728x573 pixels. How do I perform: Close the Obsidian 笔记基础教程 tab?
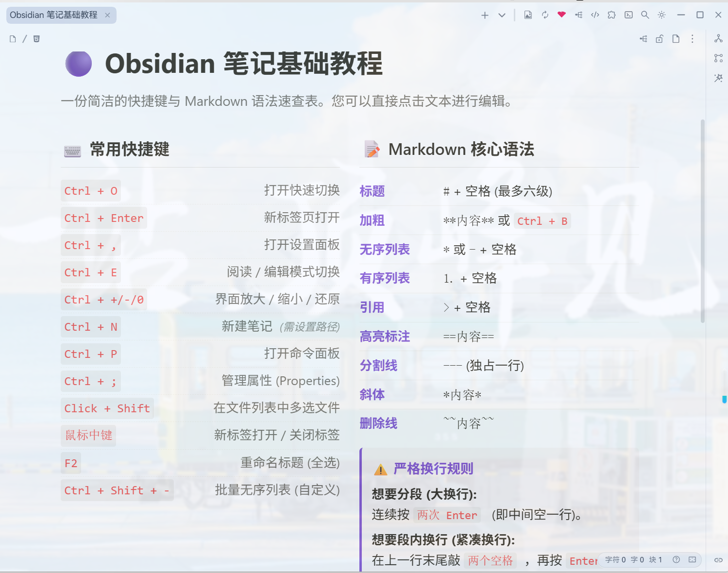[107, 15]
